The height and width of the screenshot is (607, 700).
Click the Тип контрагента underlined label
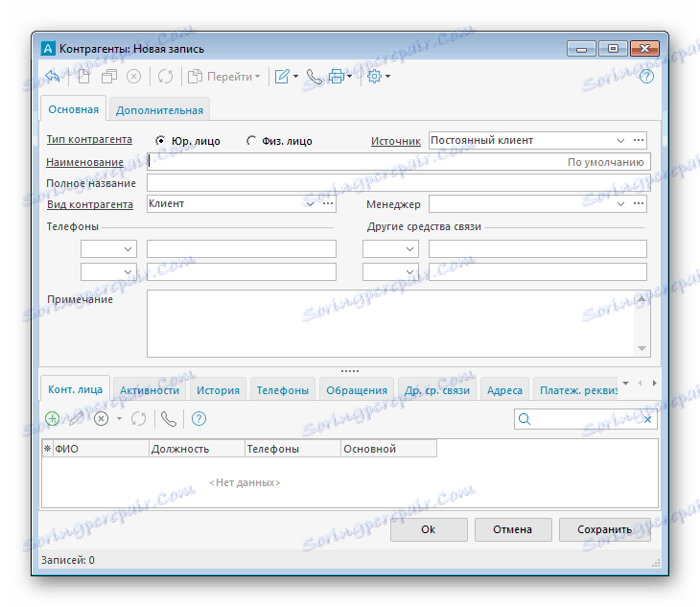click(x=89, y=139)
